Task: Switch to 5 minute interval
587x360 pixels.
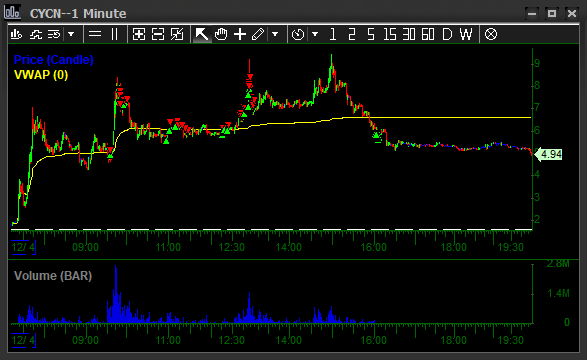Action: click(371, 34)
